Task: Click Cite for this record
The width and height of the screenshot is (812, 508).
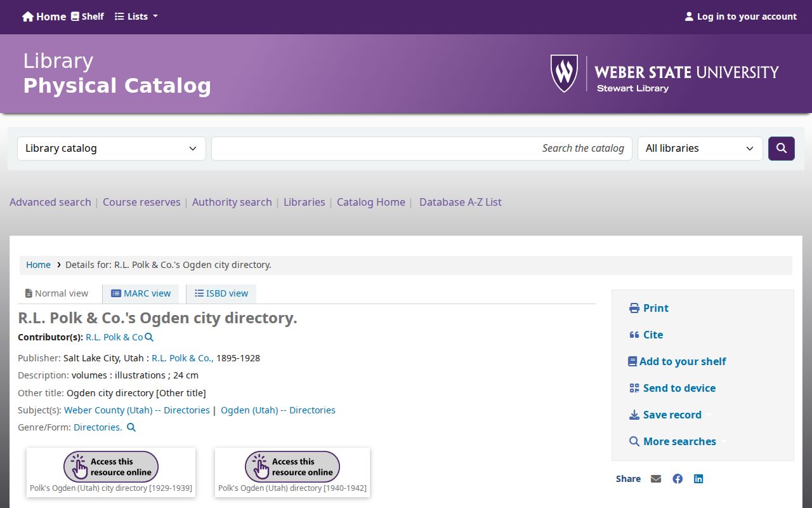Action: 646,335
